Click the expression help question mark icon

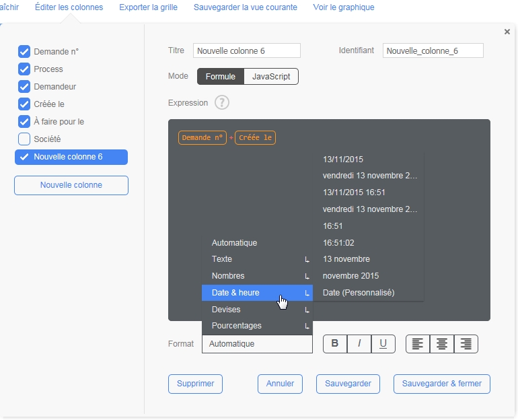click(222, 103)
